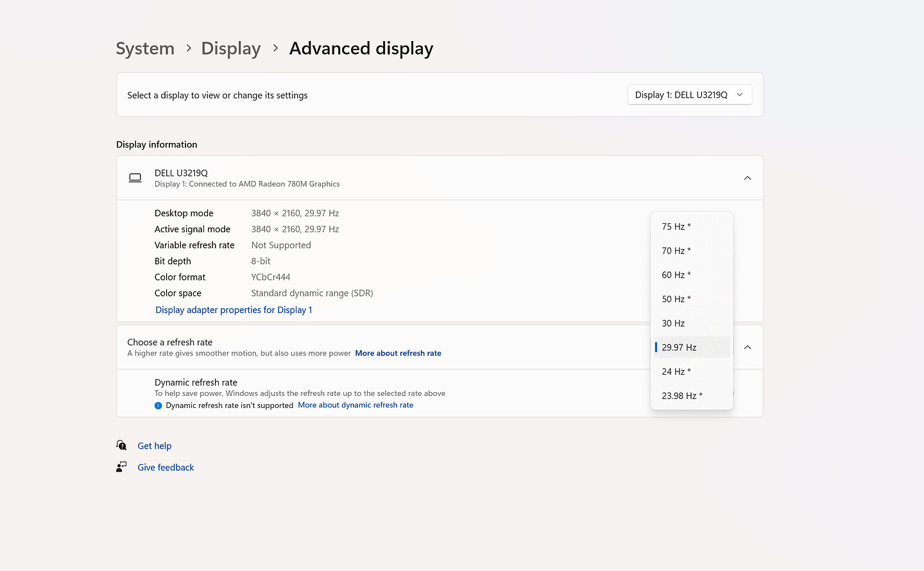Open Display adapter properties for Display 1
The width and height of the screenshot is (924, 571).
pos(234,310)
